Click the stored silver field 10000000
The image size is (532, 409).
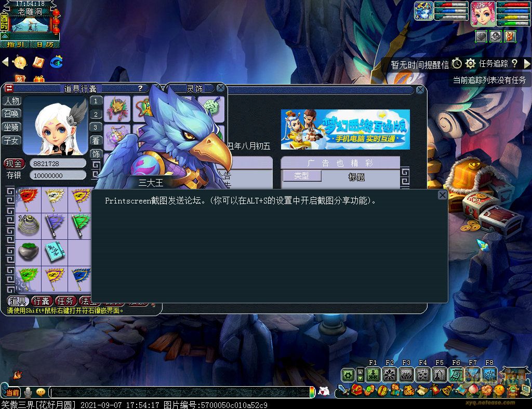click(58, 175)
